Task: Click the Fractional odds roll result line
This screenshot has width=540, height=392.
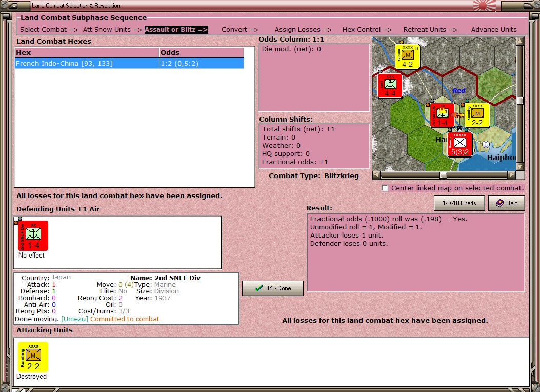Action: coord(389,219)
